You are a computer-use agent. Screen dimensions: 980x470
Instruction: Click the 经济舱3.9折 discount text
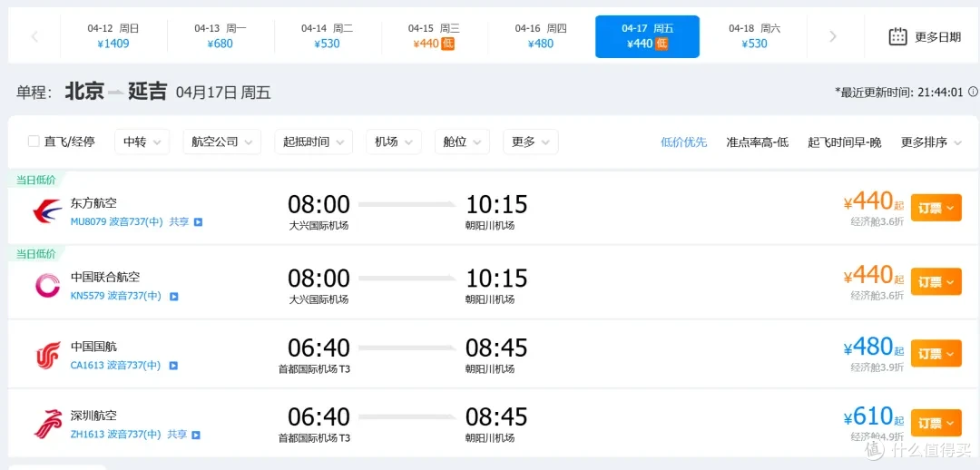[x=877, y=367]
